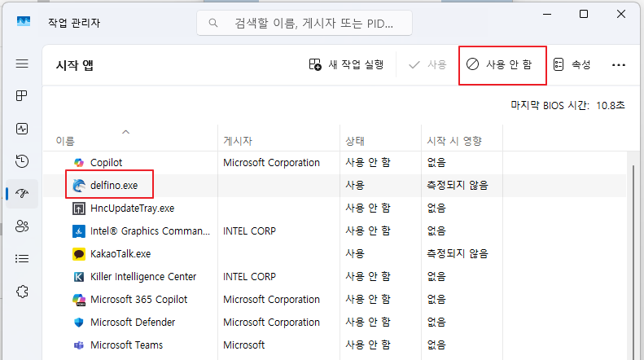
Task: Open App history page in sidebar
Action: pyautogui.click(x=22, y=161)
